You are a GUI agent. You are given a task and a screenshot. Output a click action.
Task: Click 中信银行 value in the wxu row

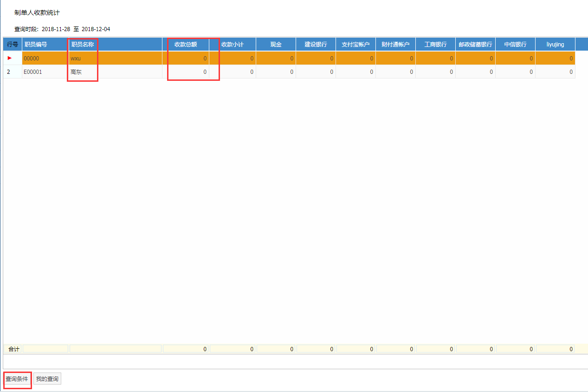[515, 59]
